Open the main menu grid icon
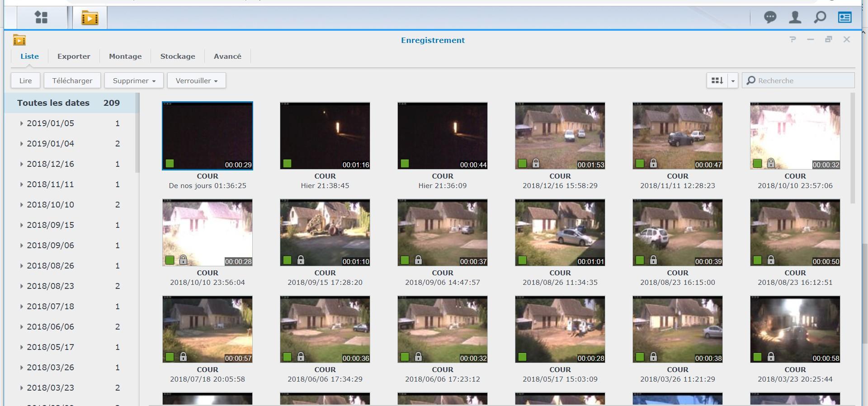 (41, 18)
